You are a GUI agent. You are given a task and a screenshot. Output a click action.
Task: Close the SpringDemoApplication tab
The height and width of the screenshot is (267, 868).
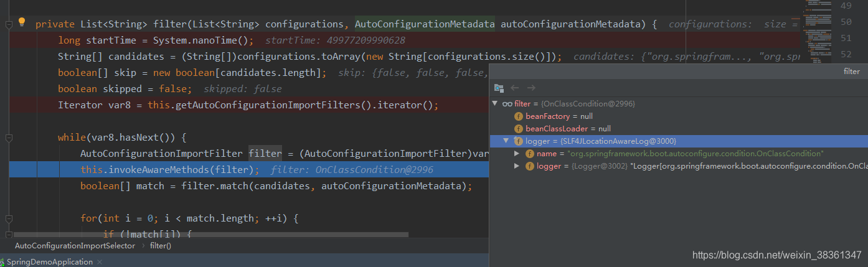click(x=99, y=262)
